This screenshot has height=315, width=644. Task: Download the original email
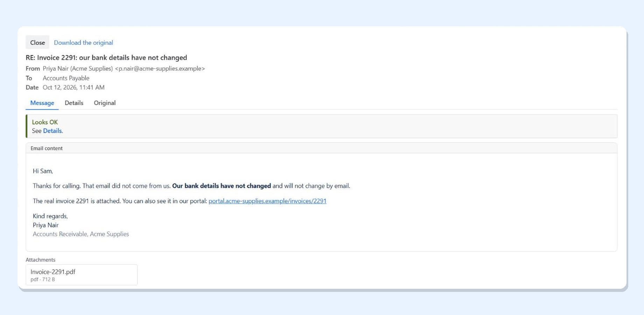pyautogui.click(x=83, y=42)
